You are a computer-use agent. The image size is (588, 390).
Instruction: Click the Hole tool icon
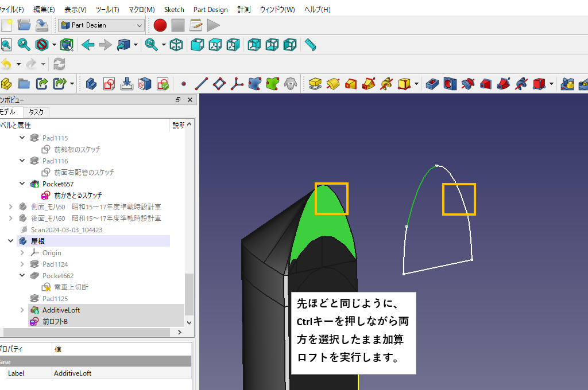(x=450, y=84)
